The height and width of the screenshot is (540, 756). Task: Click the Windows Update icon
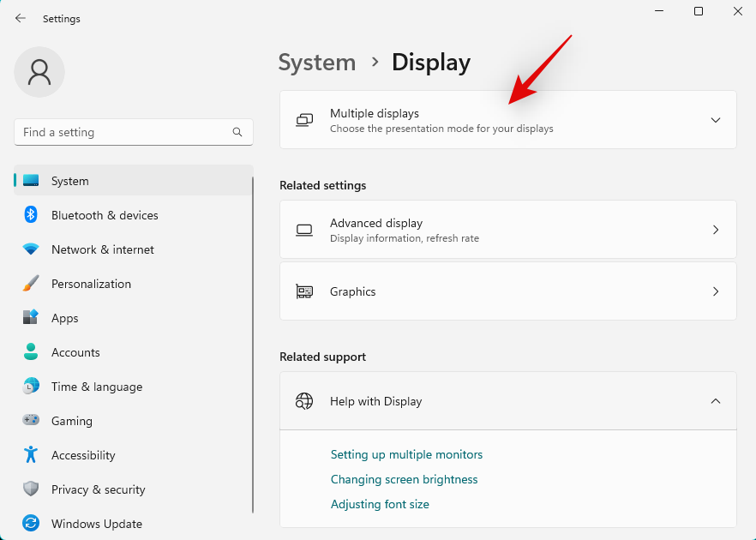click(31, 524)
